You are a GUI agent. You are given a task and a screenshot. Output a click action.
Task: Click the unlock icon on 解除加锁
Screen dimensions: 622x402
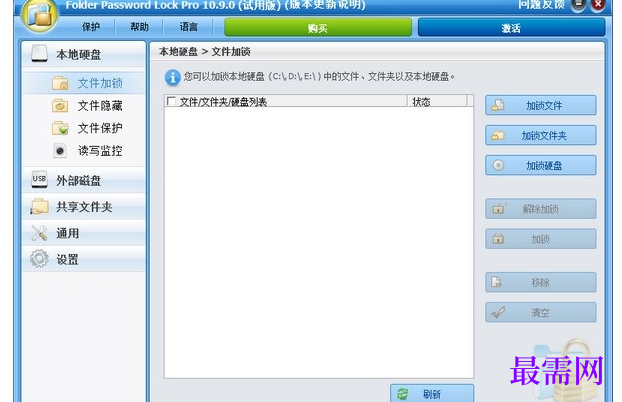click(498, 208)
